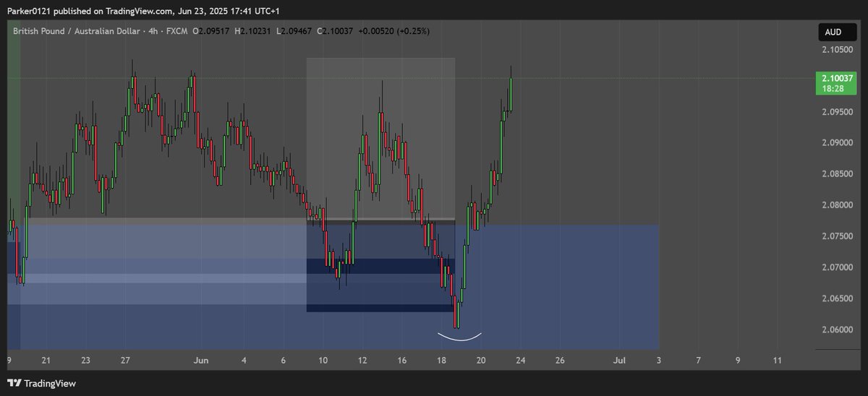This screenshot has width=868, height=396.
Task: Click the 18 date label on time axis
Action: pyautogui.click(x=442, y=359)
